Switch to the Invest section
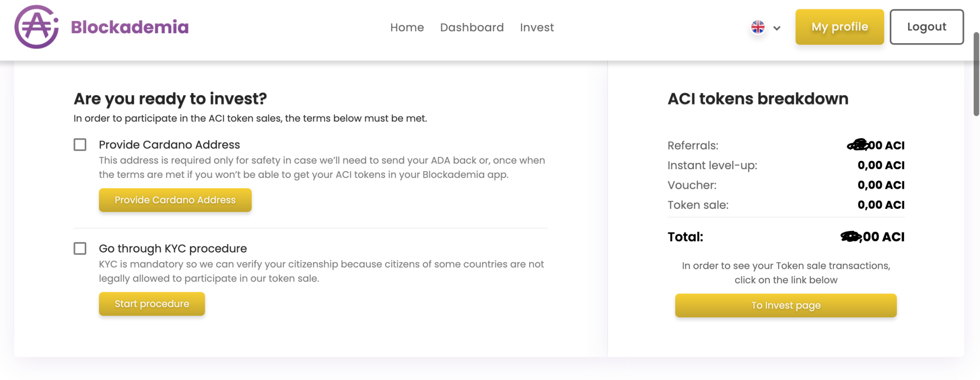Image resolution: width=980 pixels, height=380 pixels. [537, 27]
